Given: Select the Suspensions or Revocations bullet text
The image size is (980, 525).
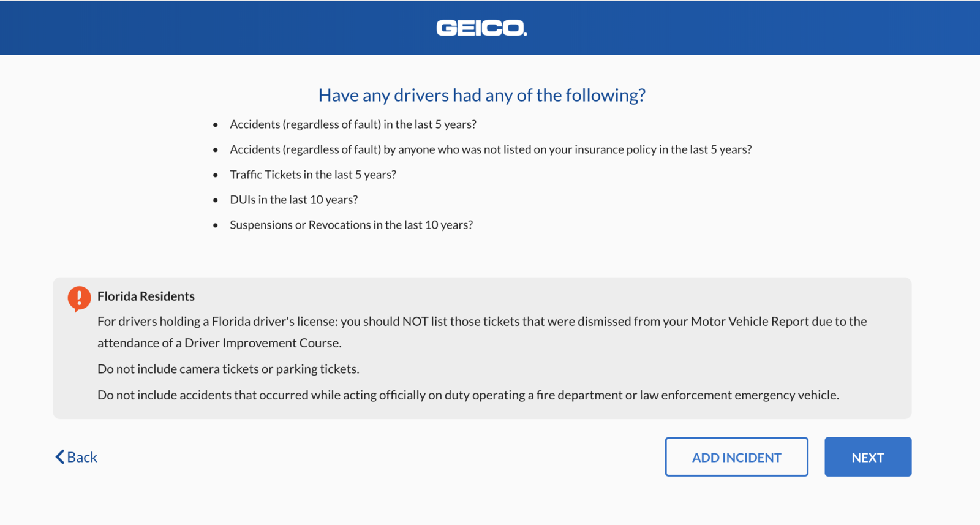Looking at the screenshot, I should click(x=351, y=225).
